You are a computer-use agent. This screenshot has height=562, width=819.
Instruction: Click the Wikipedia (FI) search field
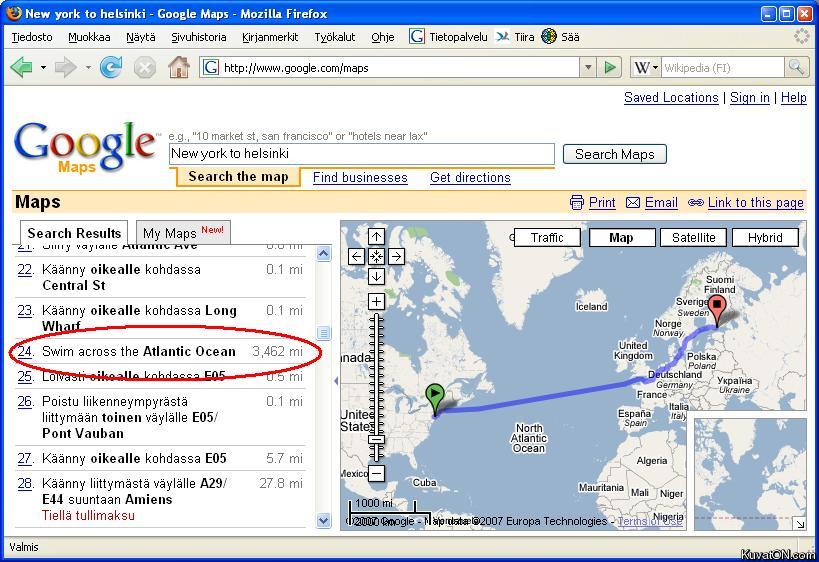[x=723, y=67]
